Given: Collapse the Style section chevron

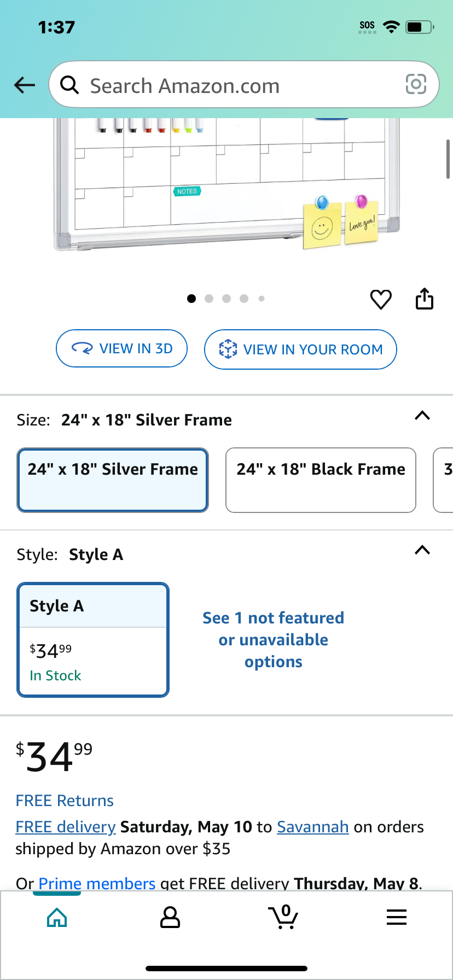Looking at the screenshot, I should tap(422, 550).
